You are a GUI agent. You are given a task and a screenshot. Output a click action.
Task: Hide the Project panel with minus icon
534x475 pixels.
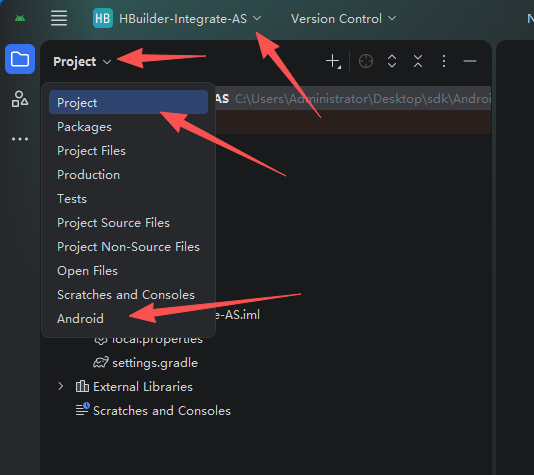(x=470, y=61)
